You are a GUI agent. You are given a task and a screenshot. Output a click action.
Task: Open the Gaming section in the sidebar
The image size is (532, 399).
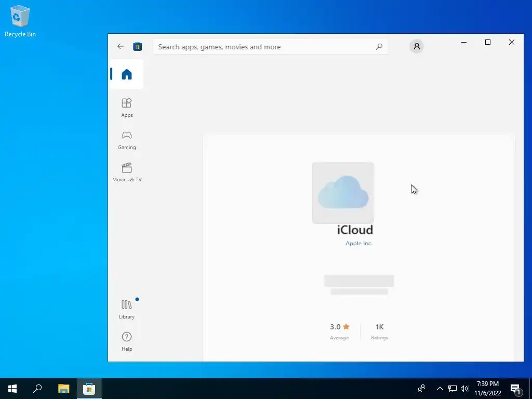point(127,140)
